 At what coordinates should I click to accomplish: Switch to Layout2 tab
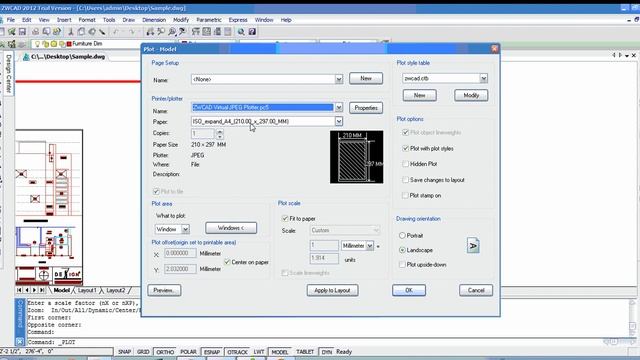tap(116, 290)
